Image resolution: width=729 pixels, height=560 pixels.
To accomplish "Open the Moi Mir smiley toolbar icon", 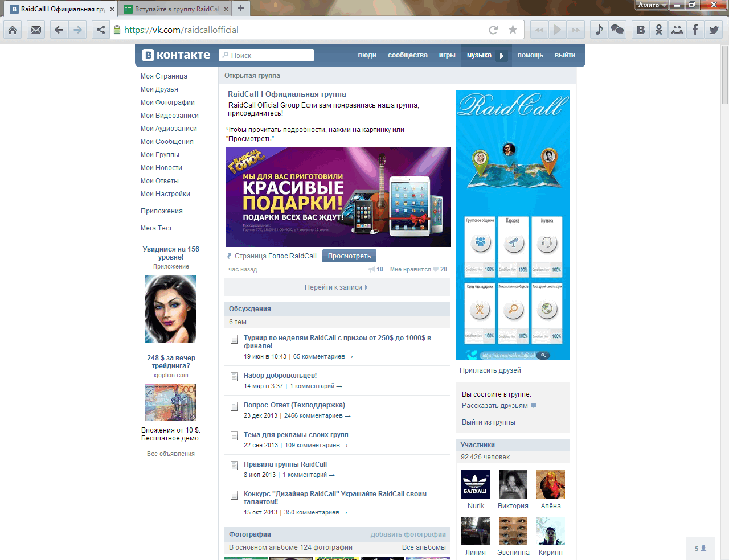I will [x=677, y=30].
